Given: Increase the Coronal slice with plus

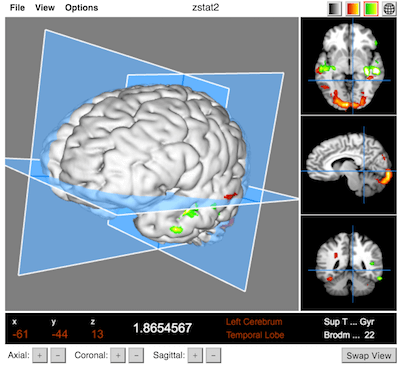Looking at the screenshot, I should (118, 355).
